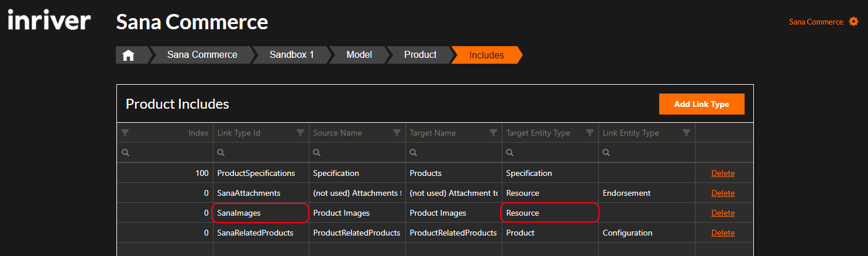This screenshot has width=868, height=256.
Task: Click the Index column search box
Action: tap(165, 153)
